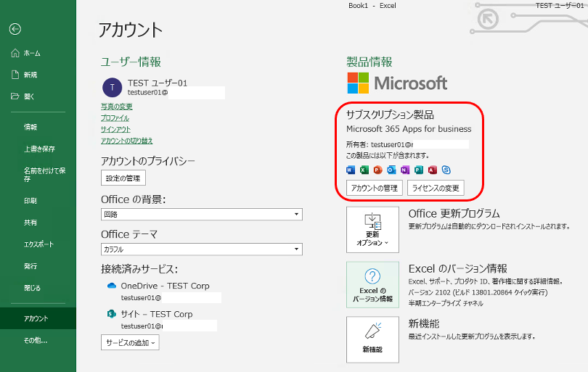Click the Excel app icon
Viewport: 588px width, 372px height.
click(364, 170)
